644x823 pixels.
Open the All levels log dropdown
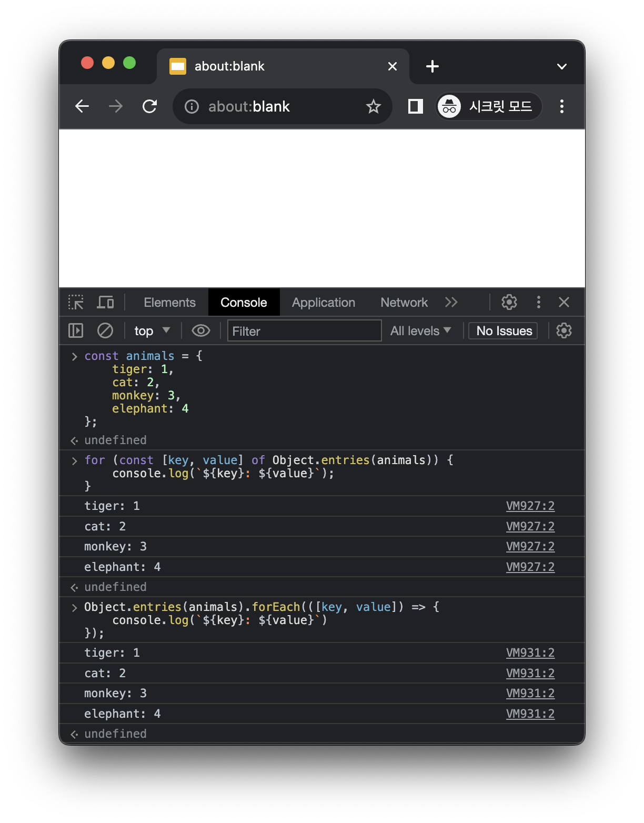pyautogui.click(x=420, y=331)
